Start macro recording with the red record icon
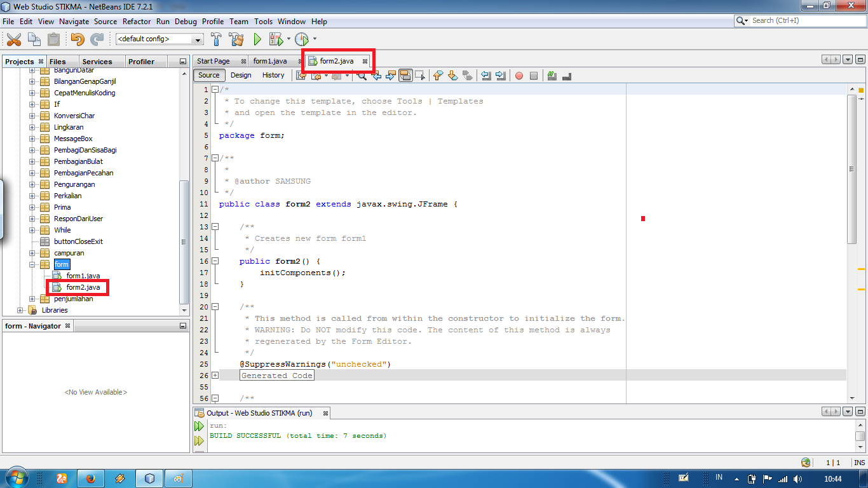Viewport: 868px width, 488px height. (x=519, y=76)
